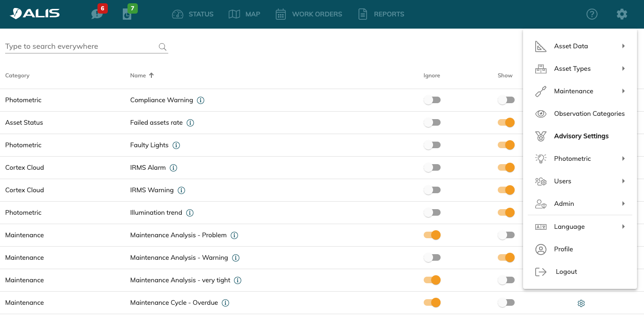Screen dimensions: 644x332
Task: Disable Show toggle for Failed assets rate
Action: point(506,122)
